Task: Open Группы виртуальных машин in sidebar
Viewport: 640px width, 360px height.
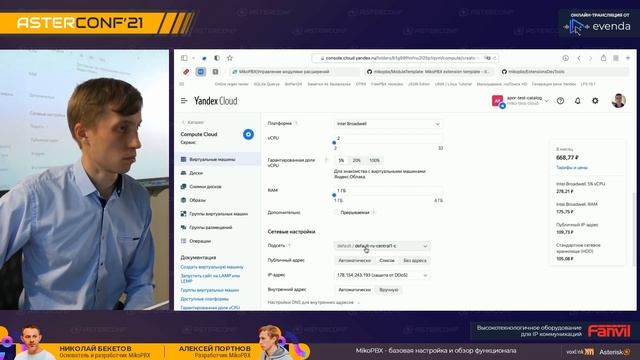Action: pyautogui.click(x=218, y=213)
